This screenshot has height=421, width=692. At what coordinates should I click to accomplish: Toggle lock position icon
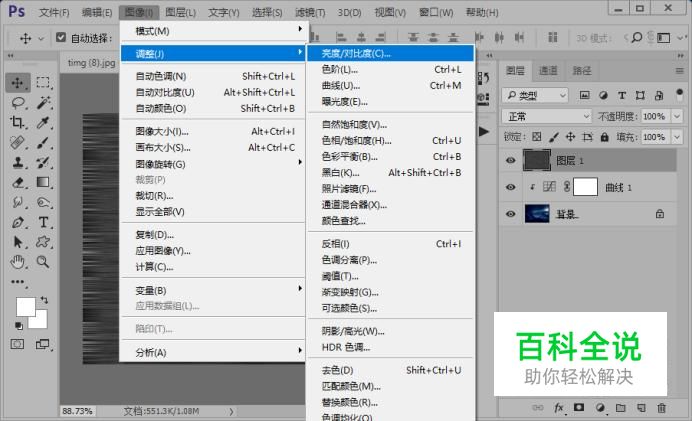tap(570, 137)
